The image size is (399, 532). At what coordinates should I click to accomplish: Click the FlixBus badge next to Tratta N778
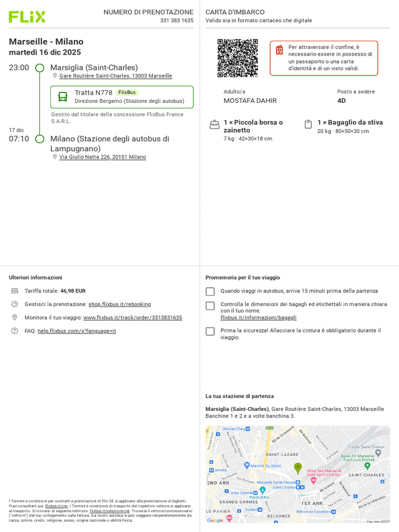(x=127, y=92)
